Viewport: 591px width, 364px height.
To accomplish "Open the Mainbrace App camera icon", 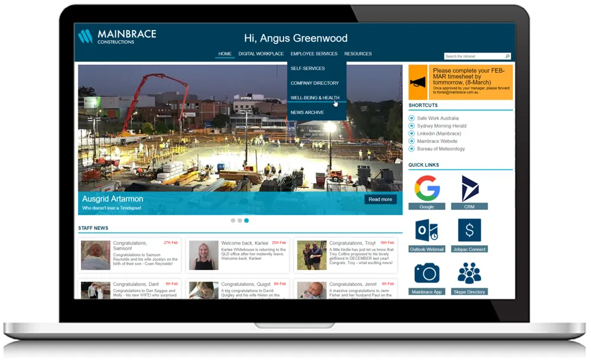I will pos(427,273).
